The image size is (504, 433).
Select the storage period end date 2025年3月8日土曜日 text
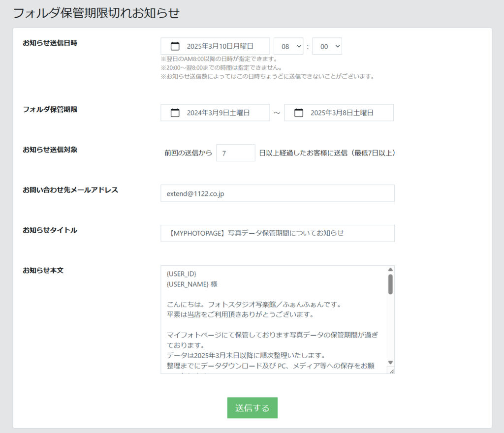click(342, 113)
